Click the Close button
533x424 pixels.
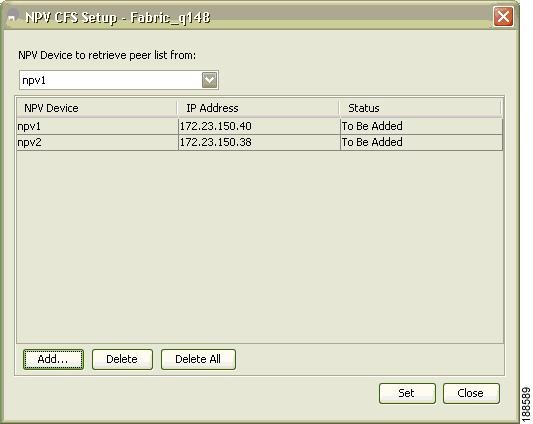[471, 393]
